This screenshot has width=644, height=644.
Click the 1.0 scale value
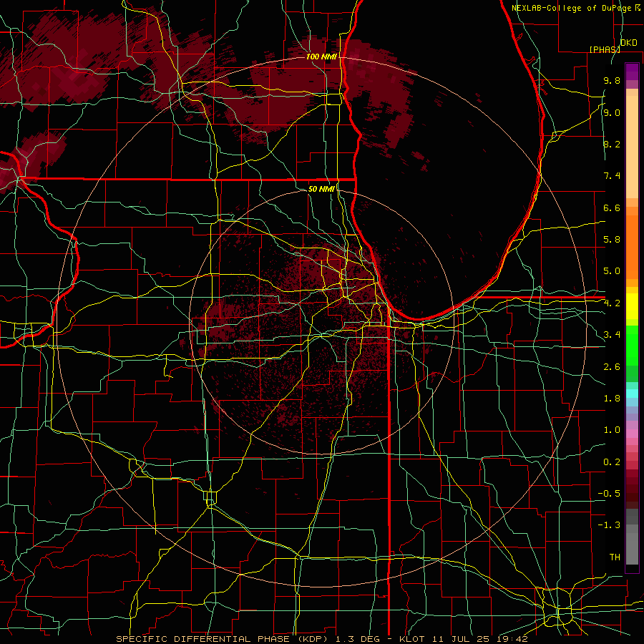pos(612,430)
